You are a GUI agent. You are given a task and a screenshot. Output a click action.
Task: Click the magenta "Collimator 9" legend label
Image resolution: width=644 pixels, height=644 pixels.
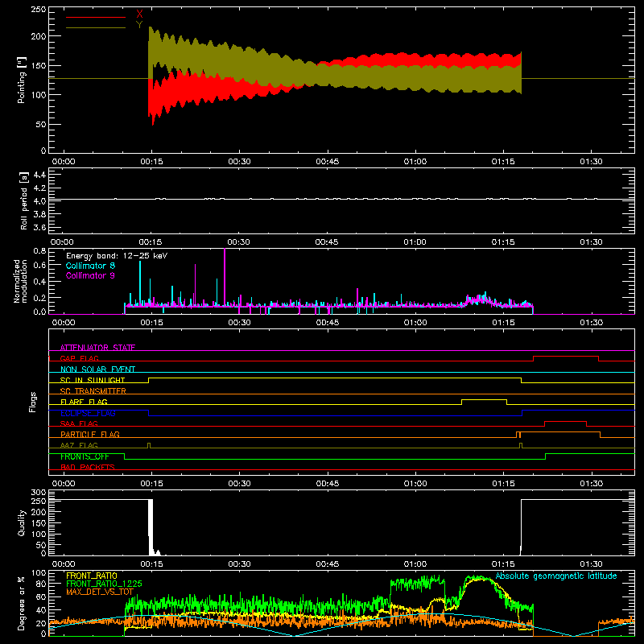(x=90, y=275)
